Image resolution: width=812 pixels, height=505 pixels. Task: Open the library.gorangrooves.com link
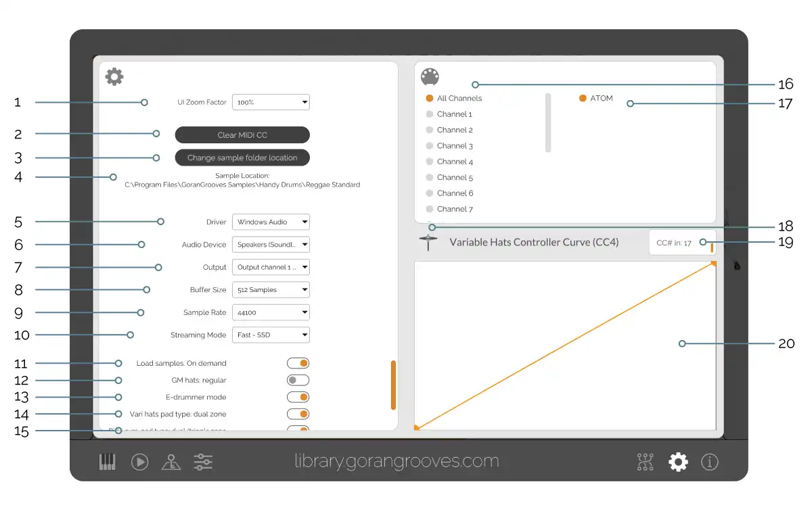point(397,462)
